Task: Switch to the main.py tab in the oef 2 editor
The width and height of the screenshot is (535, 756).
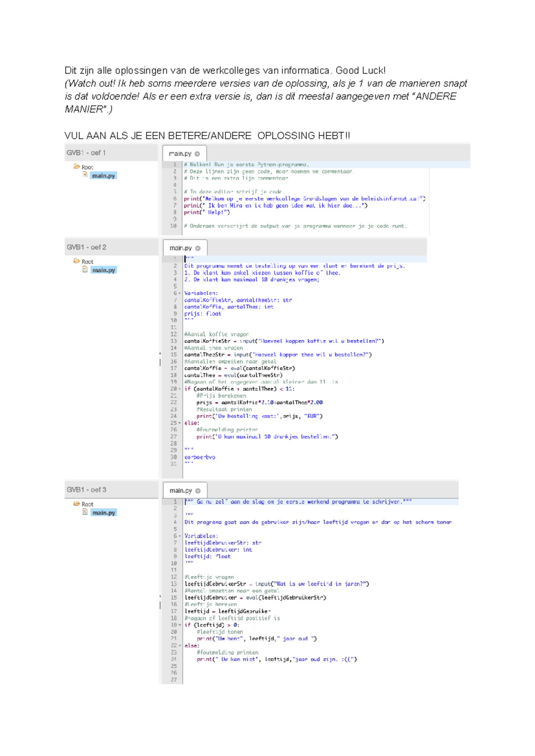Action: tap(185, 248)
